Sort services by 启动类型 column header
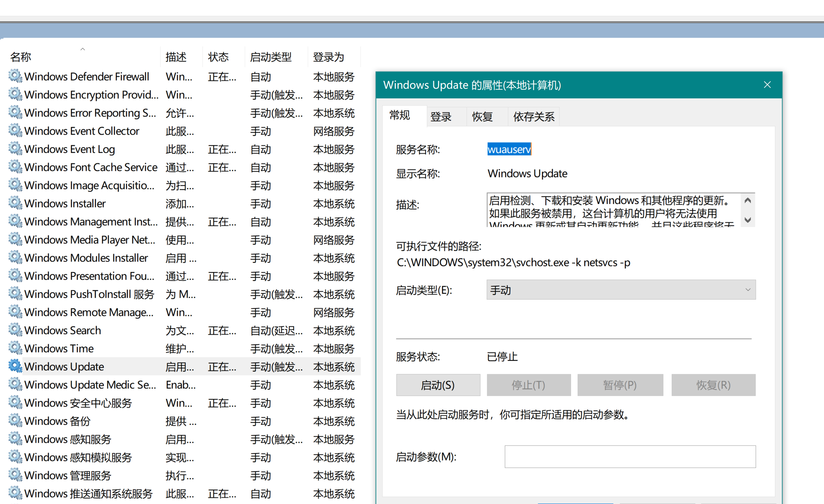 click(x=276, y=57)
